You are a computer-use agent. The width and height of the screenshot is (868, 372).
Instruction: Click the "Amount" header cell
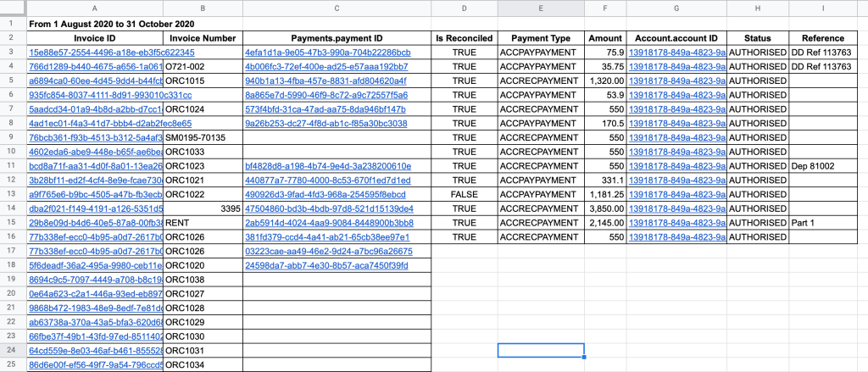(605, 38)
